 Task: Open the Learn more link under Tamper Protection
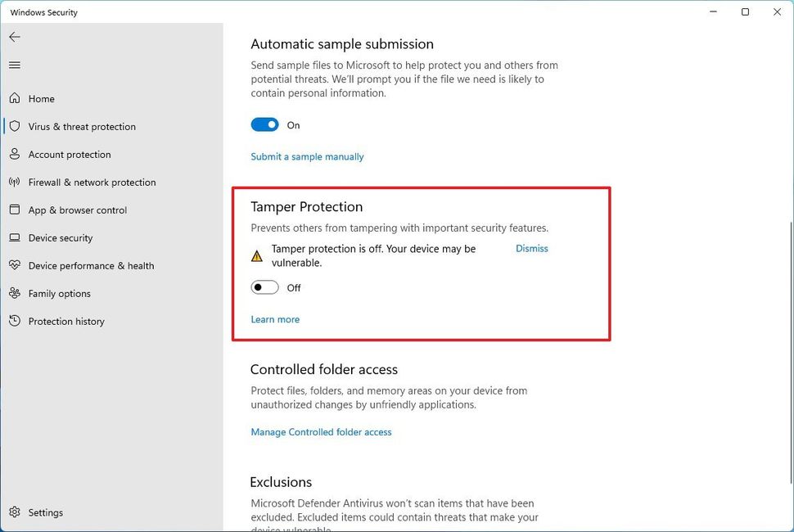coord(275,319)
